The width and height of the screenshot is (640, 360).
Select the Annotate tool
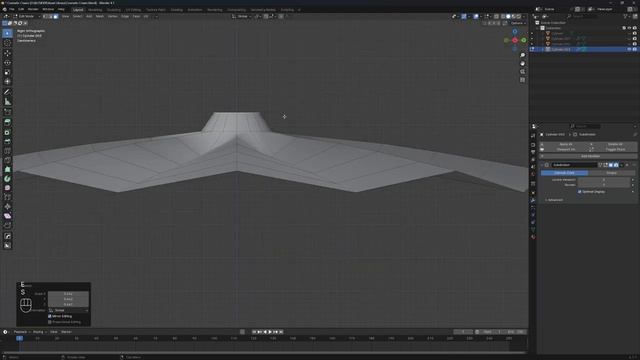(x=7, y=92)
